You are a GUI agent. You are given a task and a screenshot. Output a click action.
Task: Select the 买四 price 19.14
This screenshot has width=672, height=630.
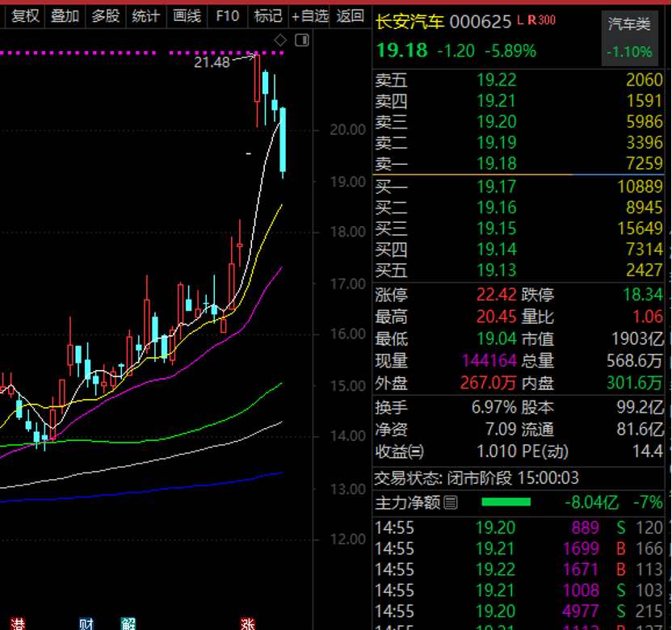tap(497, 250)
